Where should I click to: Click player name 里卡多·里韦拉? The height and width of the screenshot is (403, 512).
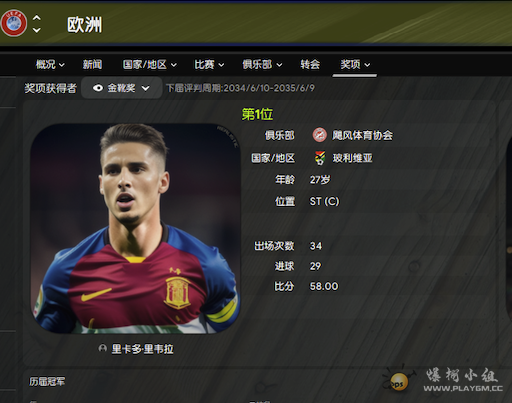pos(142,349)
